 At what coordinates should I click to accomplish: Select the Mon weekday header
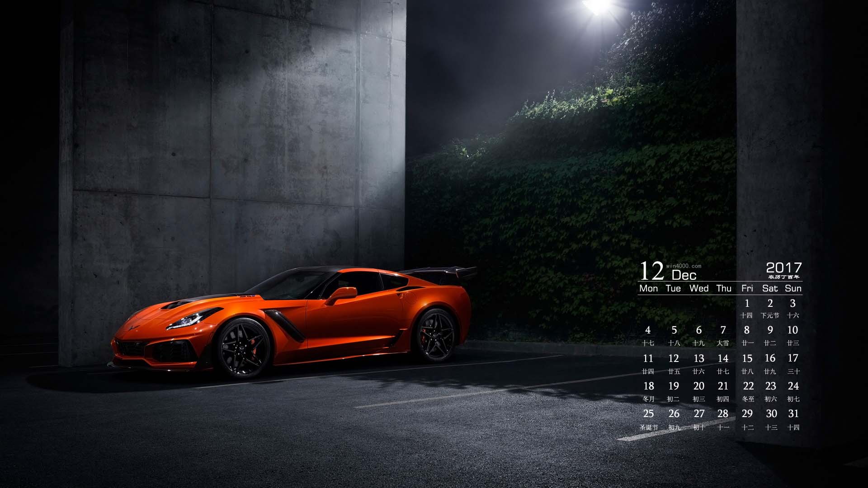tap(648, 288)
